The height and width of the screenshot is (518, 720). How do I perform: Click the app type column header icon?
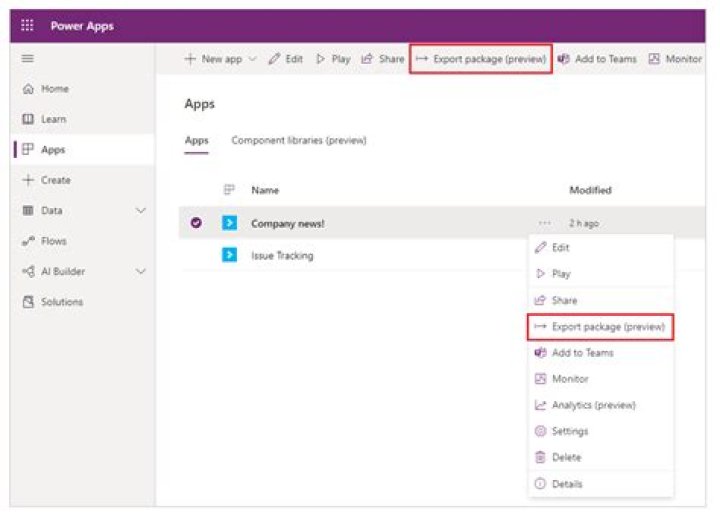click(229, 190)
